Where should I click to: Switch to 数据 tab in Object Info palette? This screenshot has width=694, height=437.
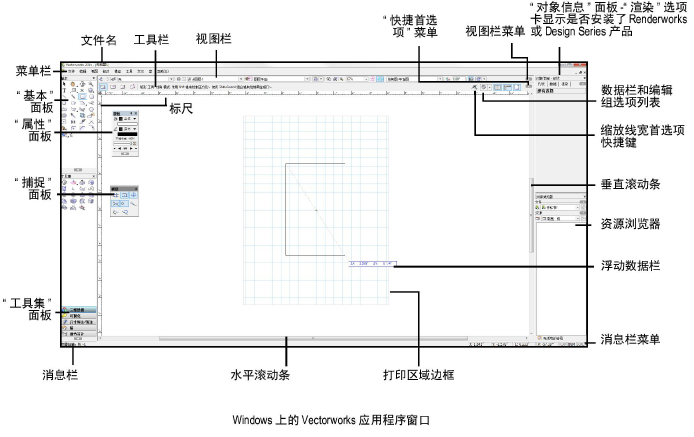coord(553,84)
